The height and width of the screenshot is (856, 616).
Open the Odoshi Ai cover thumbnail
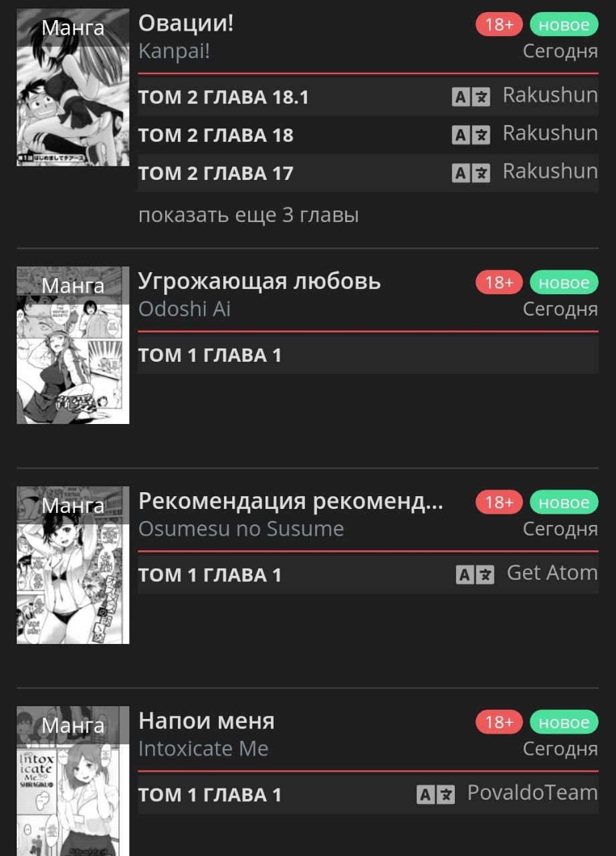(x=73, y=345)
